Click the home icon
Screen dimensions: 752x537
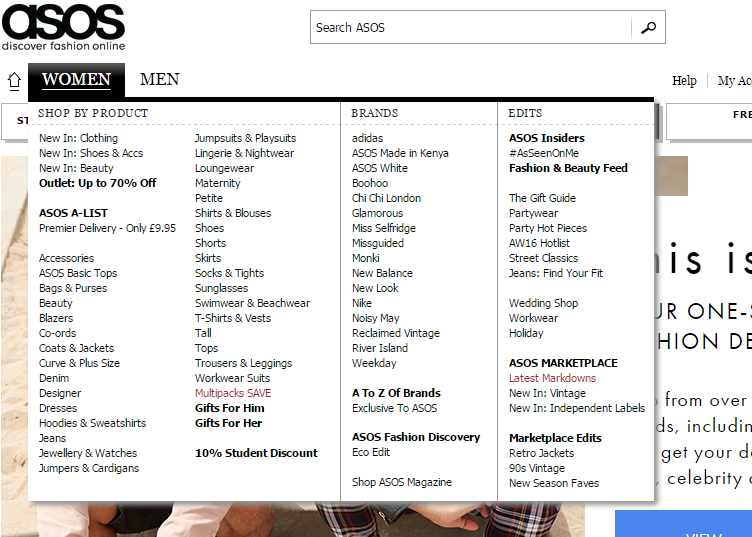14,81
